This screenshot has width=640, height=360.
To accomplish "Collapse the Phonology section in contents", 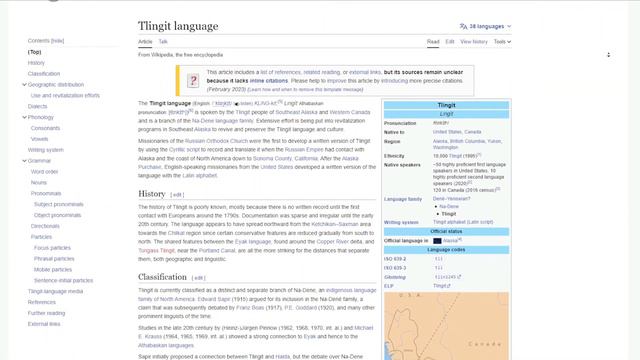I will pyautogui.click(x=24, y=117).
